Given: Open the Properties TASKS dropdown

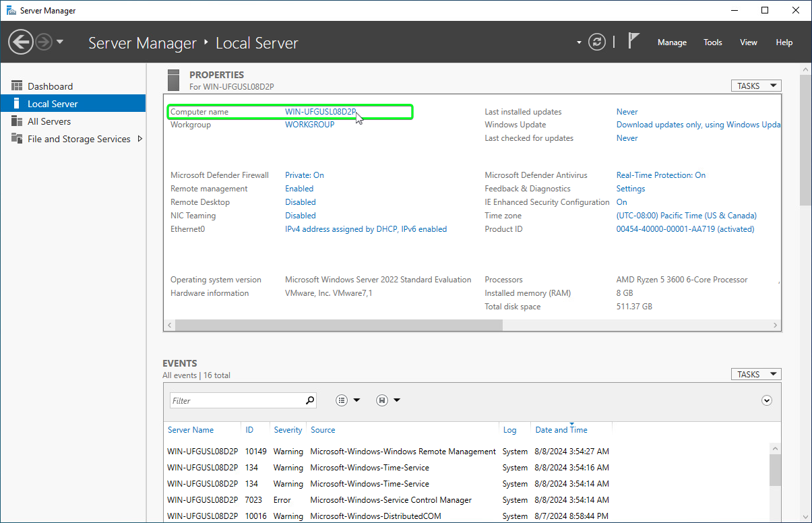Looking at the screenshot, I should (x=756, y=86).
